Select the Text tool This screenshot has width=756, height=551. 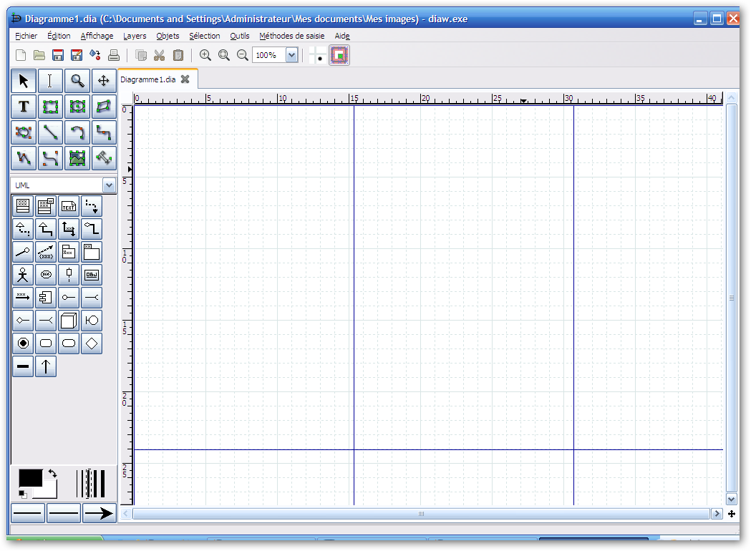point(23,107)
